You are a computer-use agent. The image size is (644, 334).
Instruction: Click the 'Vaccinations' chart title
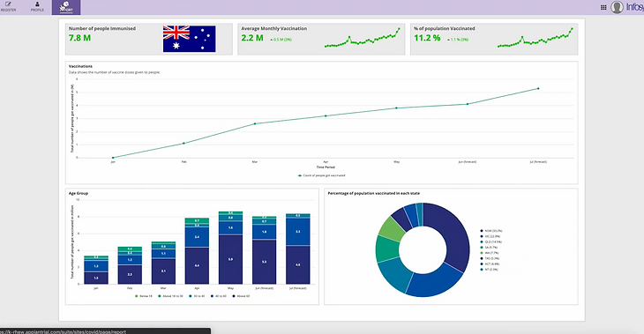pyautogui.click(x=80, y=66)
